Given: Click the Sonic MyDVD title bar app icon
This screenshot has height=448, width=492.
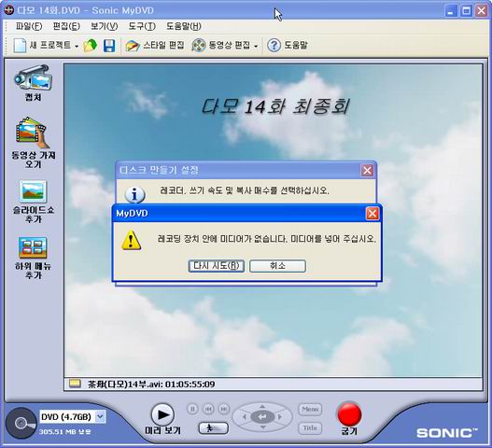Looking at the screenshot, I should (8, 10).
